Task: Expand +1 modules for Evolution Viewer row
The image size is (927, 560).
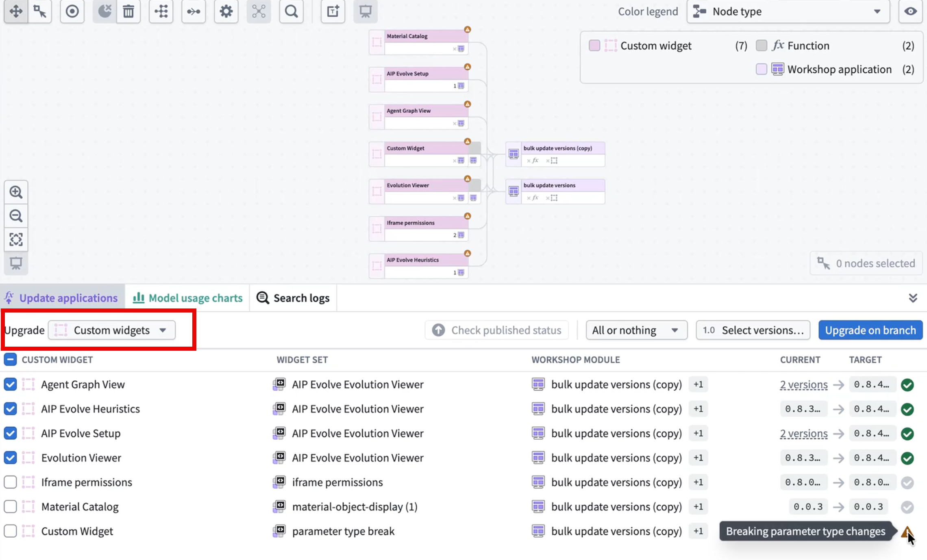Action: pos(698,458)
